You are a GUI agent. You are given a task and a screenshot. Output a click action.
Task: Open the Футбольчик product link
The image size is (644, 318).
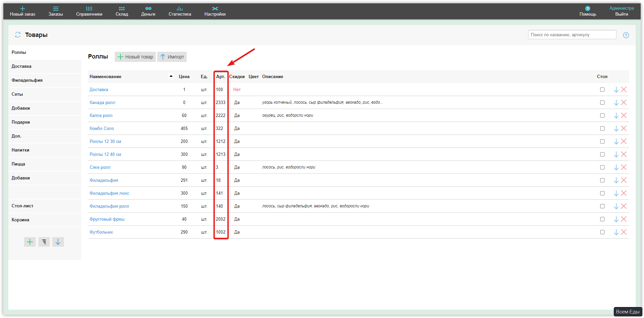[x=101, y=232]
